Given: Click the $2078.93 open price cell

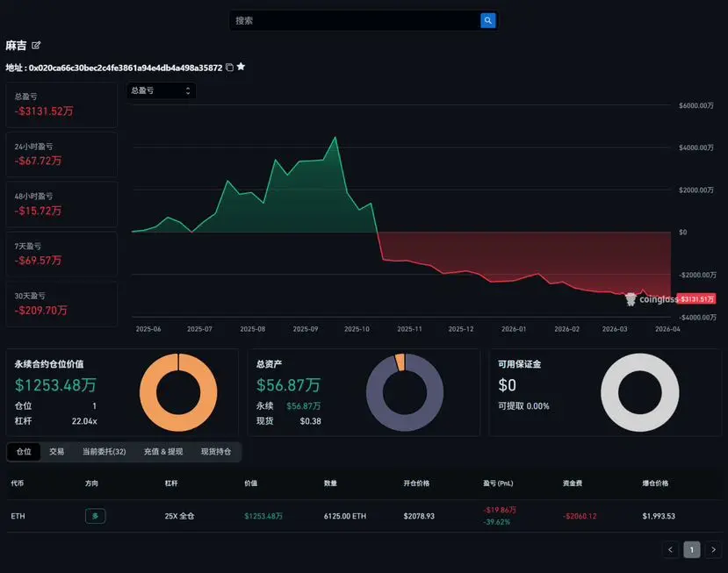Looking at the screenshot, I should click(x=419, y=516).
